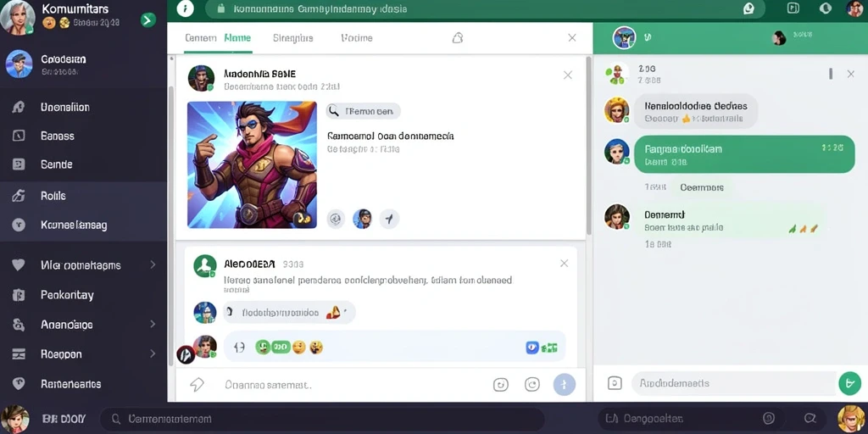This screenshot has height=434, width=868.
Task: Open the hero character artwork thumbnail
Action: (252, 164)
